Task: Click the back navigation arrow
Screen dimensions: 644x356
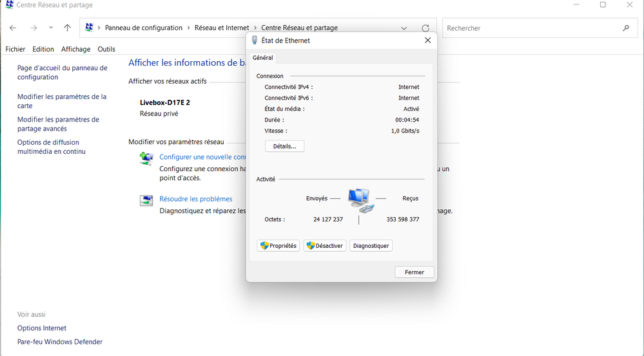Action: coord(13,28)
